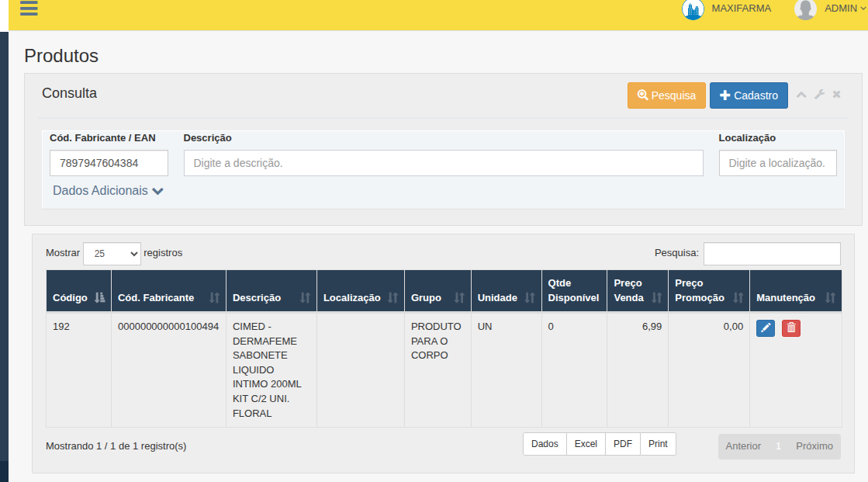Open the hamburger sidebar menu
Image resolution: width=868 pixels, height=482 pixels.
(x=29, y=9)
